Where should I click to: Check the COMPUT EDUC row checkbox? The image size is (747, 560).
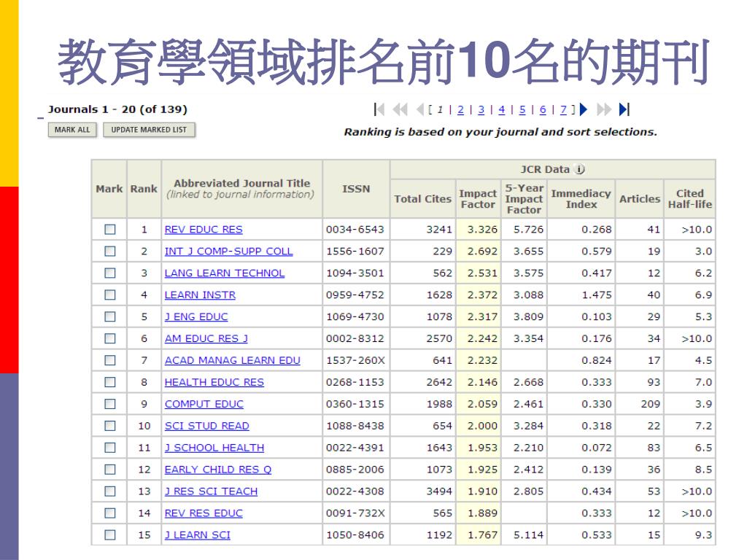pos(110,404)
